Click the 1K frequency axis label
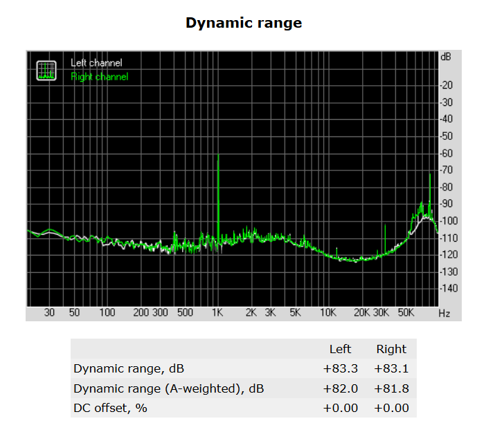Viewport: 495px width, 448px height. [217, 312]
